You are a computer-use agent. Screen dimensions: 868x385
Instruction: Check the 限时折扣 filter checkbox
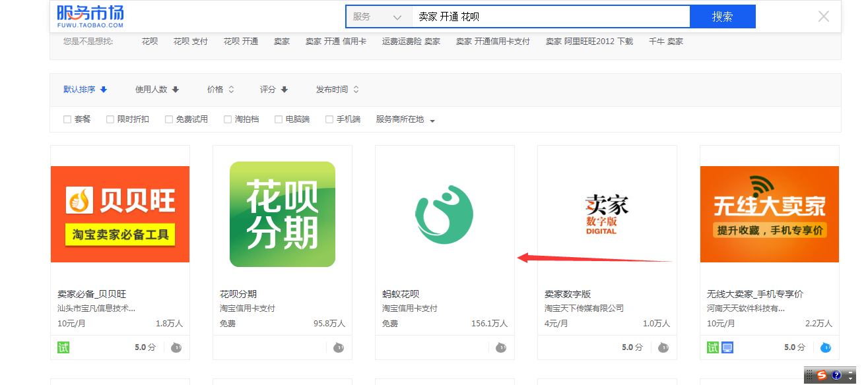[110, 119]
